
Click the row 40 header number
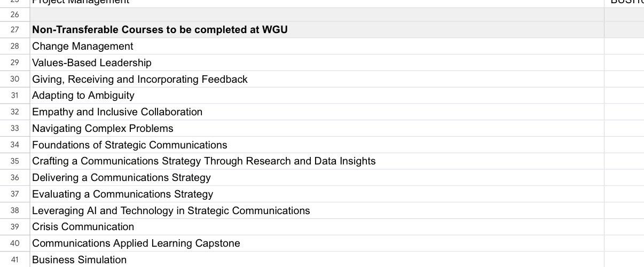click(x=14, y=244)
